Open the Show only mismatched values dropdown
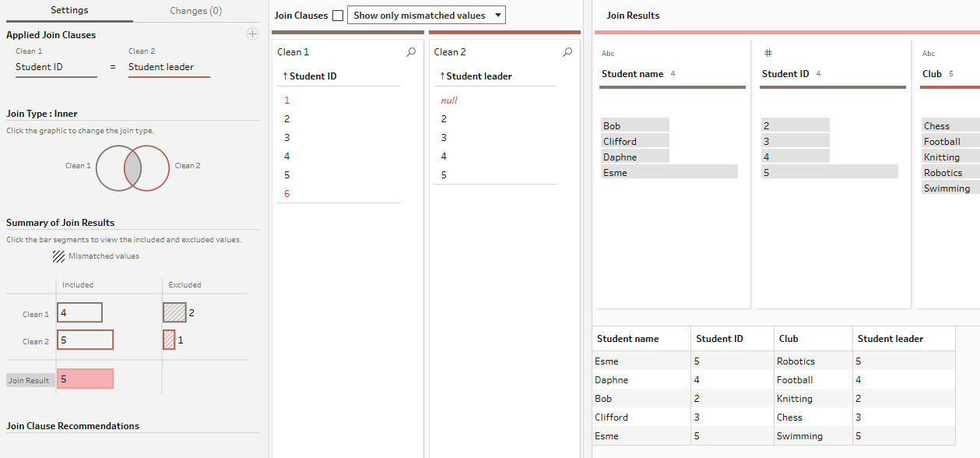Screen dimensions: 980x458 click(426, 16)
